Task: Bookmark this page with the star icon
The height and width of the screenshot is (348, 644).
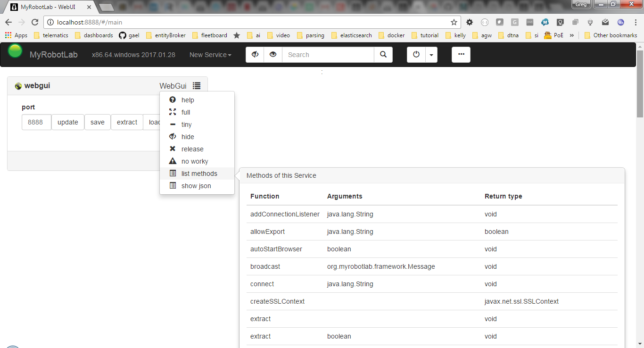Action: pos(454,22)
